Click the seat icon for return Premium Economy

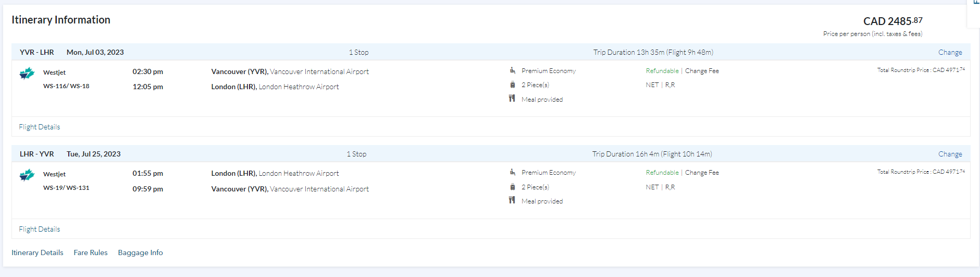[x=513, y=172]
